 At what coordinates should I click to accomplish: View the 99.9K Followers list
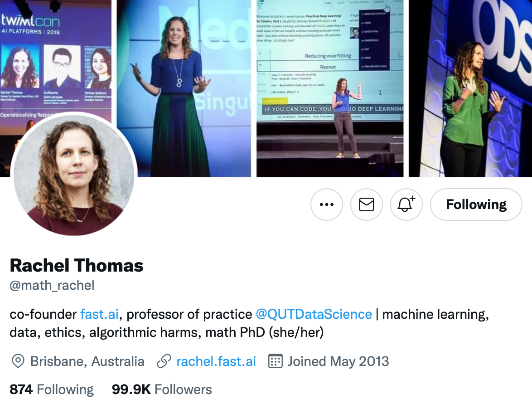(x=162, y=389)
